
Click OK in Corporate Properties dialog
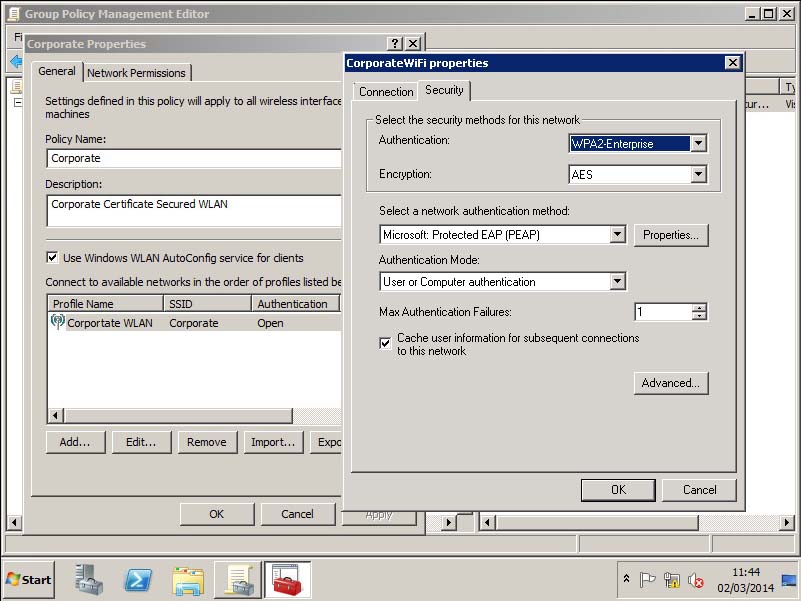click(x=217, y=514)
